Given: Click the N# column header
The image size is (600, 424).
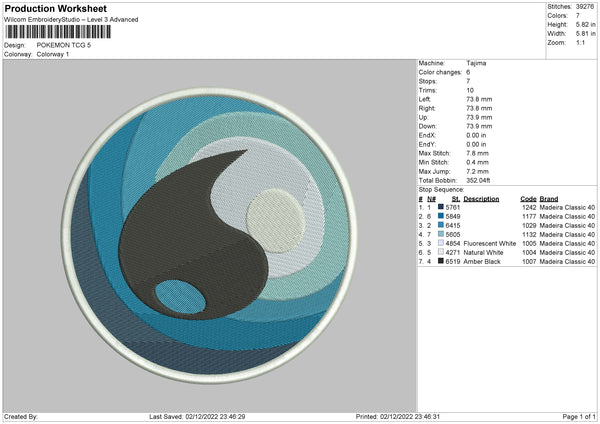Looking at the screenshot, I should [431, 199].
